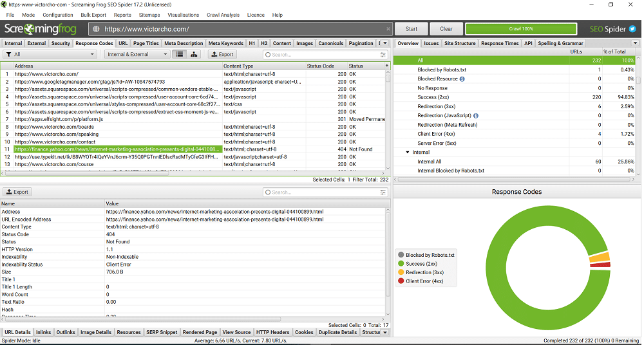This screenshot has width=644, height=345.
Task: Click the plus icon to add table columns
Action: click(x=386, y=66)
